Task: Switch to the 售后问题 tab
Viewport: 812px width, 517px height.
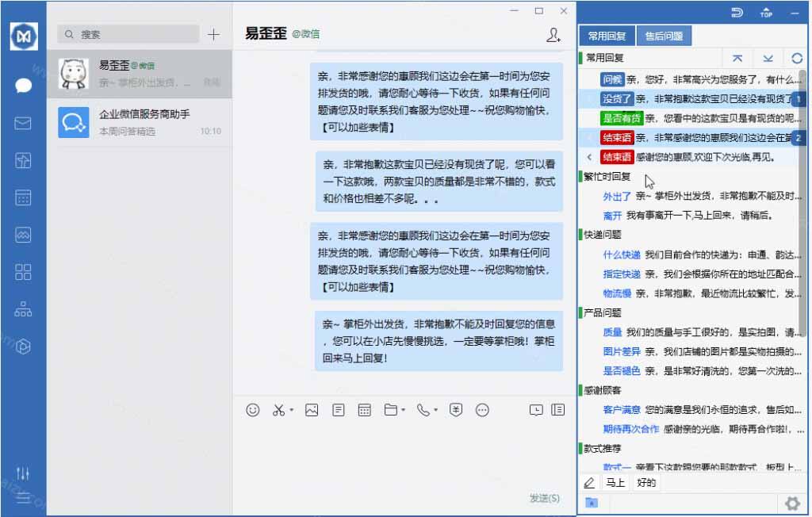Action: 664,36
